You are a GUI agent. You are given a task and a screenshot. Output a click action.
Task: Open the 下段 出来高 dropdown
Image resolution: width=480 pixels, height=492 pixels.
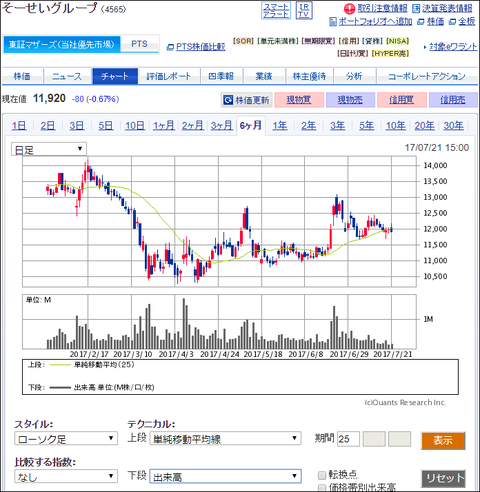click(x=225, y=476)
